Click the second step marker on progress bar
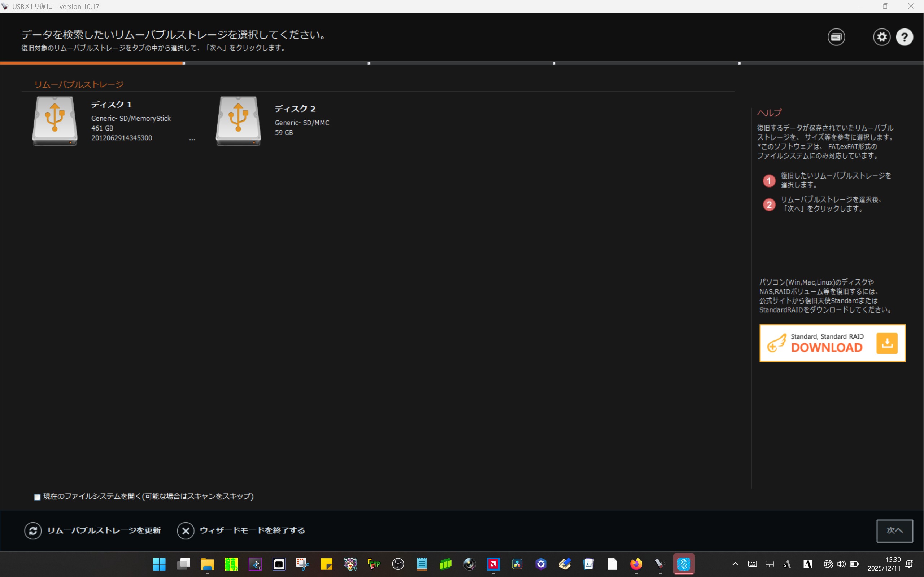 pyautogui.click(x=369, y=63)
